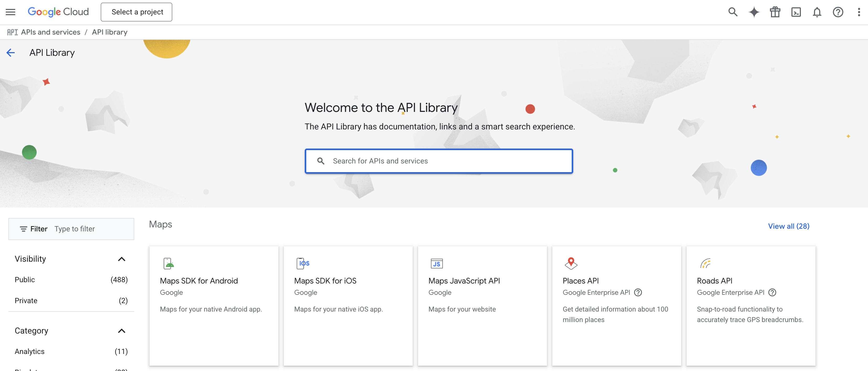Viewport: 868px width, 371px height.
Task: Click the API library breadcrumb
Action: pyautogui.click(x=110, y=32)
